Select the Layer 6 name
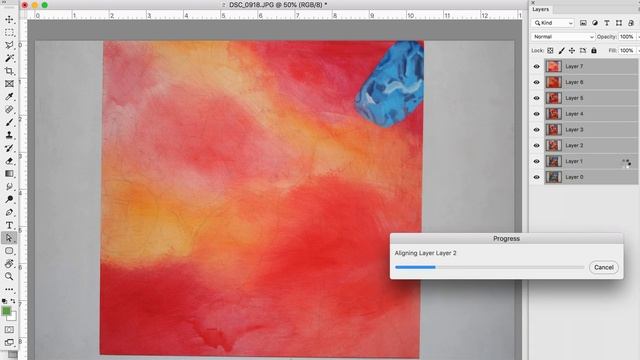640x360 pixels. (574, 82)
